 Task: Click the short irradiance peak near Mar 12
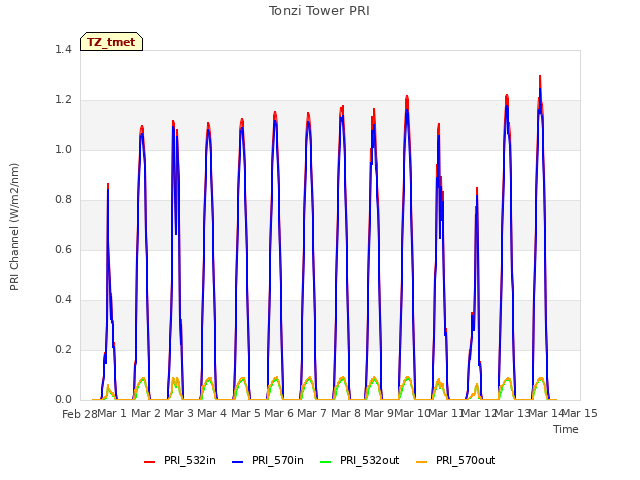477,190
